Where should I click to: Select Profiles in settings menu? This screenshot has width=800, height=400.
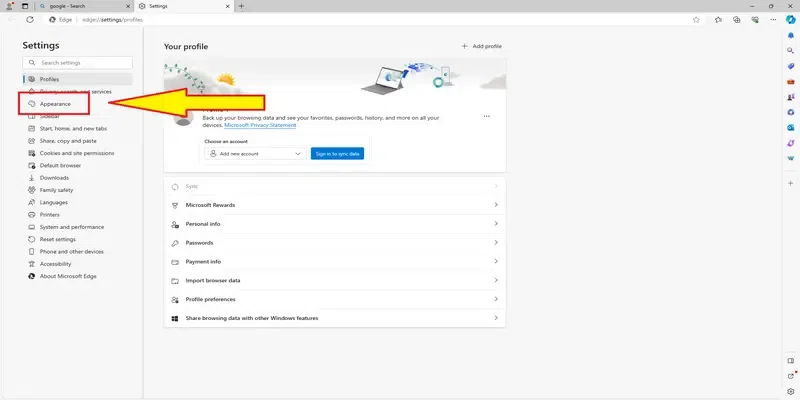tap(78, 79)
